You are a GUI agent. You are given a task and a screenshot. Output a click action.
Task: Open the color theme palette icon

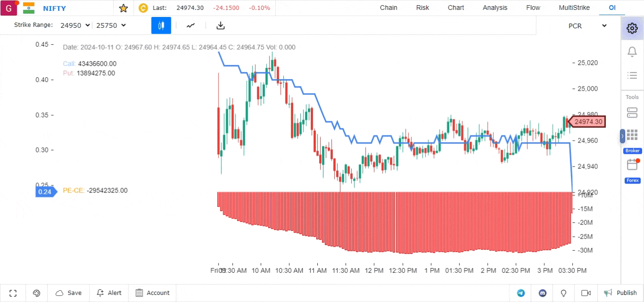point(37,293)
